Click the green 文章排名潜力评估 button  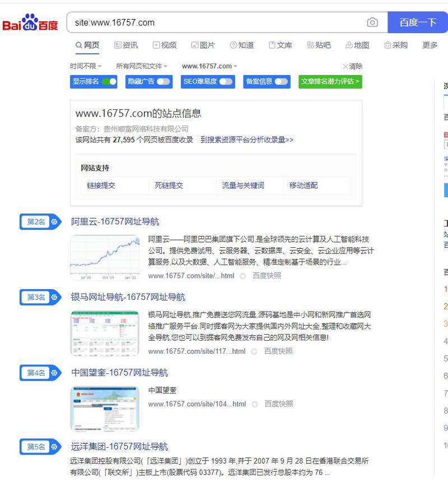tap(330, 81)
